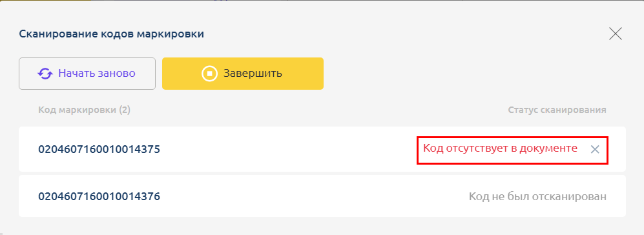
Task: Select marking code ending in 4375
Action: (99, 149)
